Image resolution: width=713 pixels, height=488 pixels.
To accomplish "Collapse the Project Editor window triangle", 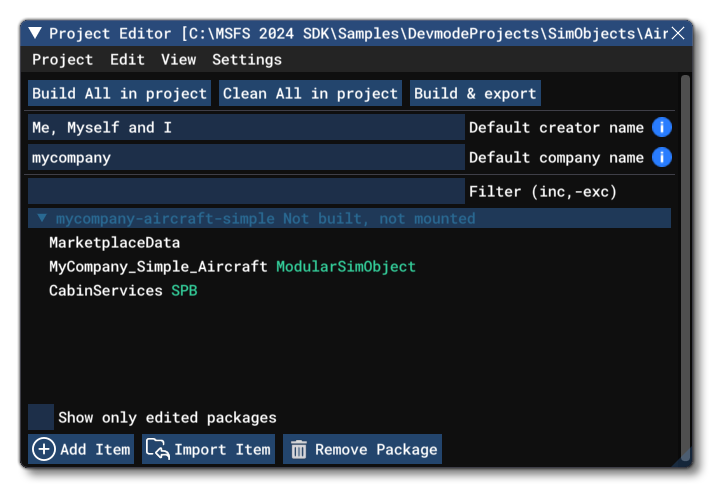I will pos(35,33).
